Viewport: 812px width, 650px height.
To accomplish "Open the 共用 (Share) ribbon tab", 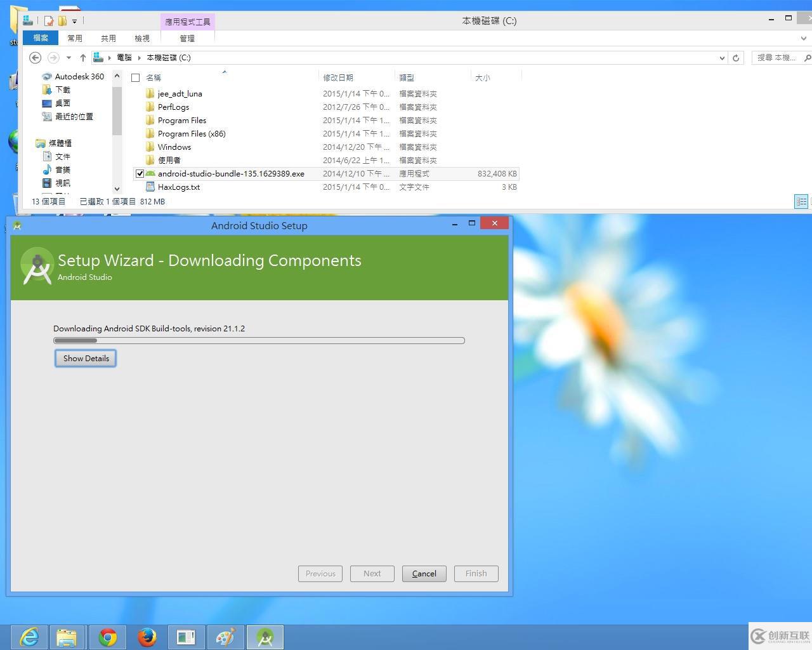I will click(108, 38).
